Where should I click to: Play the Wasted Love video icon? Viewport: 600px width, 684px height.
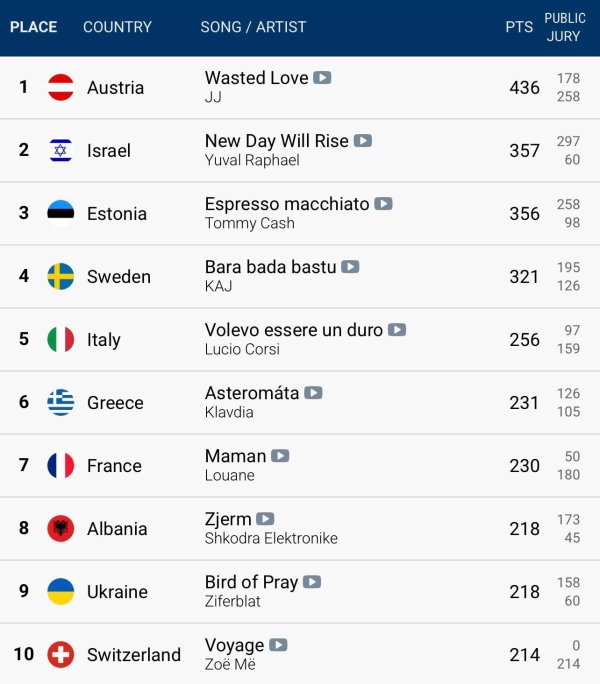322,78
